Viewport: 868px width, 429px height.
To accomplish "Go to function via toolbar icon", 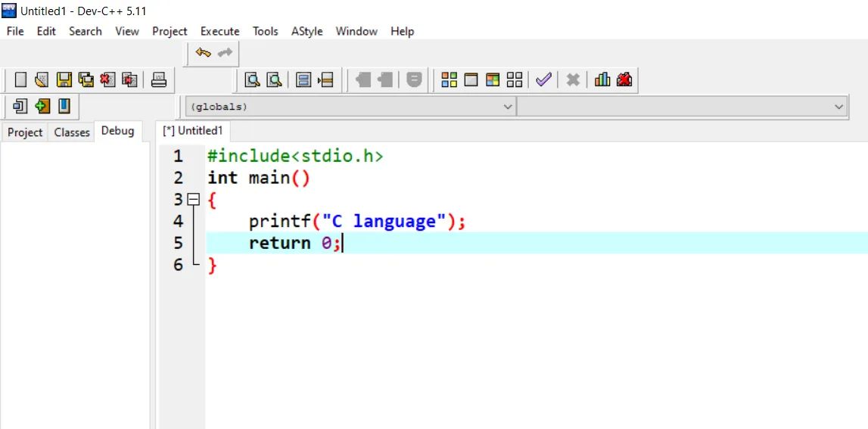I will (x=303, y=80).
